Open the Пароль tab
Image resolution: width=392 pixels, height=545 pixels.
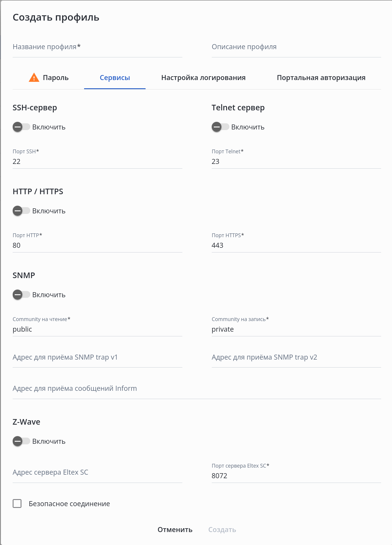click(x=56, y=78)
